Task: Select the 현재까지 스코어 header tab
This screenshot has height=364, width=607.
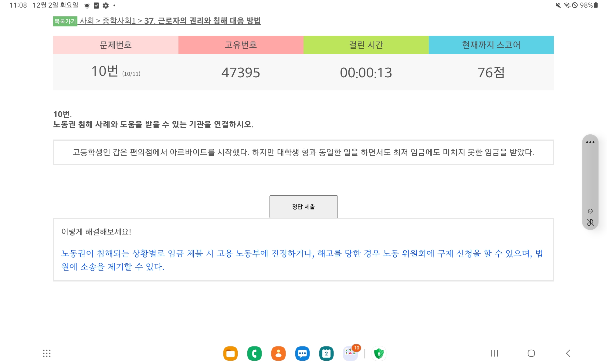Action: (491, 45)
